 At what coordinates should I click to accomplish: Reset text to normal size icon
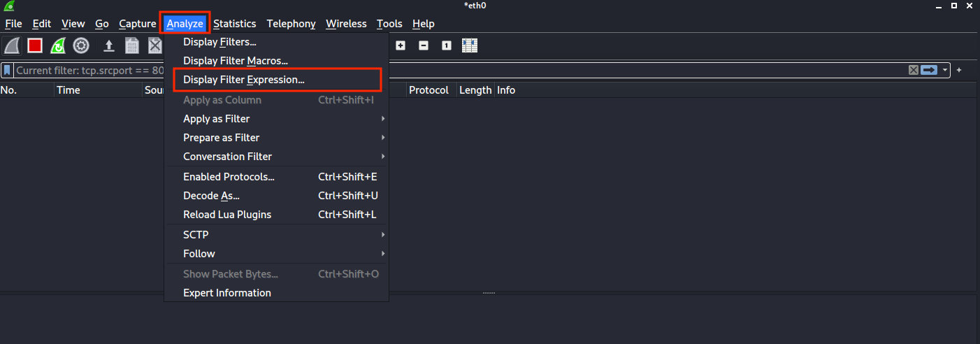(x=447, y=45)
